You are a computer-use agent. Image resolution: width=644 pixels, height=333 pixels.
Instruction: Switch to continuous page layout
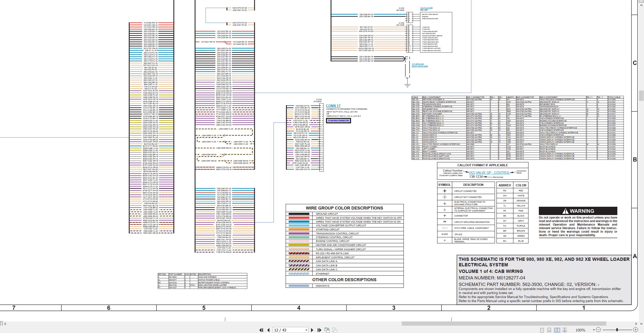tap(549, 330)
